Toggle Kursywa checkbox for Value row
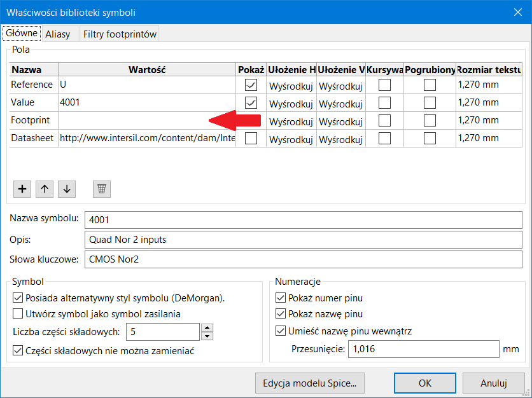The width and height of the screenshot is (532, 398). (385, 103)
